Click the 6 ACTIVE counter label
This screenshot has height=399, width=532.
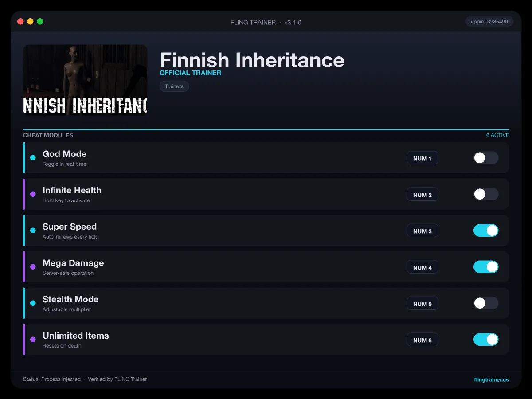pos(497,135)
